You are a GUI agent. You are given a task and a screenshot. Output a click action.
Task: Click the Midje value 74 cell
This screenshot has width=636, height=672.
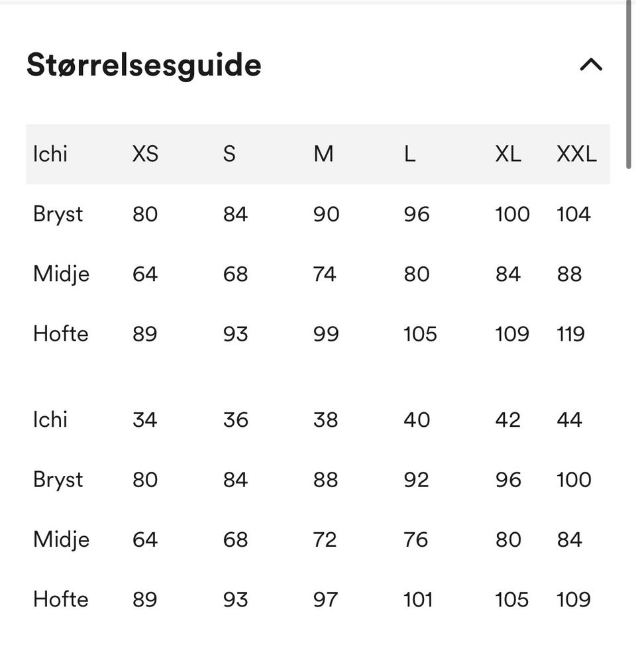tap(325, 274)
